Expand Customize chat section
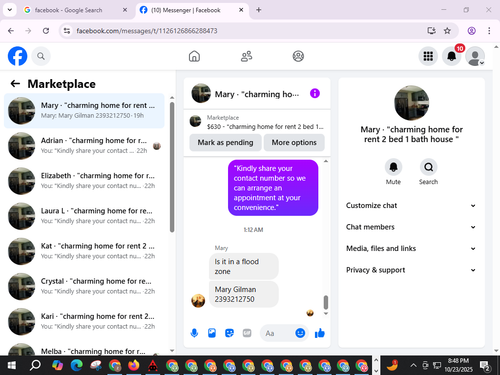 point(411,205)
